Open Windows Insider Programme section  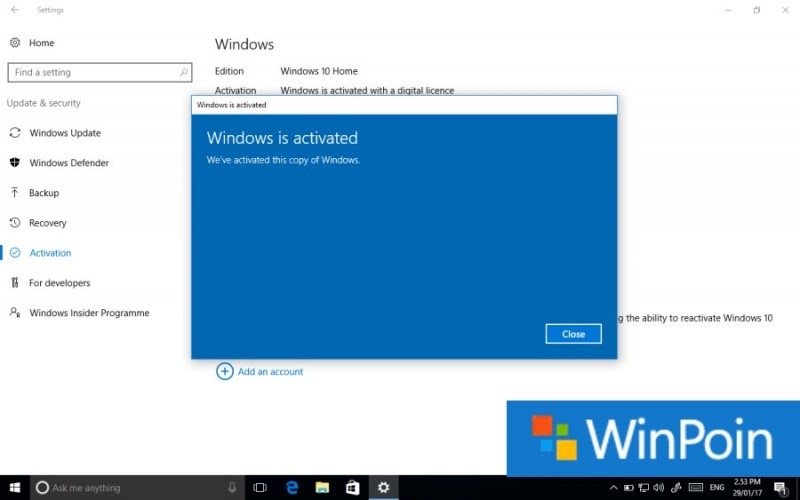[89, 313]
